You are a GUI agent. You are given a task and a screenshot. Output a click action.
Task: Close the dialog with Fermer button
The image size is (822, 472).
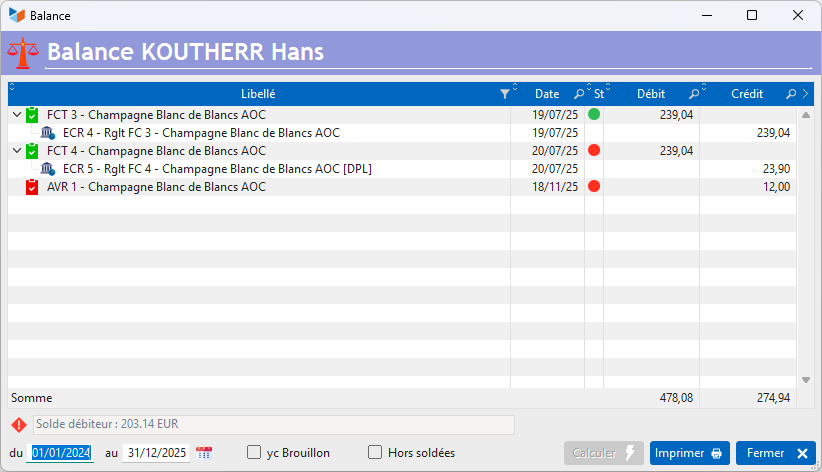point(776,453)
